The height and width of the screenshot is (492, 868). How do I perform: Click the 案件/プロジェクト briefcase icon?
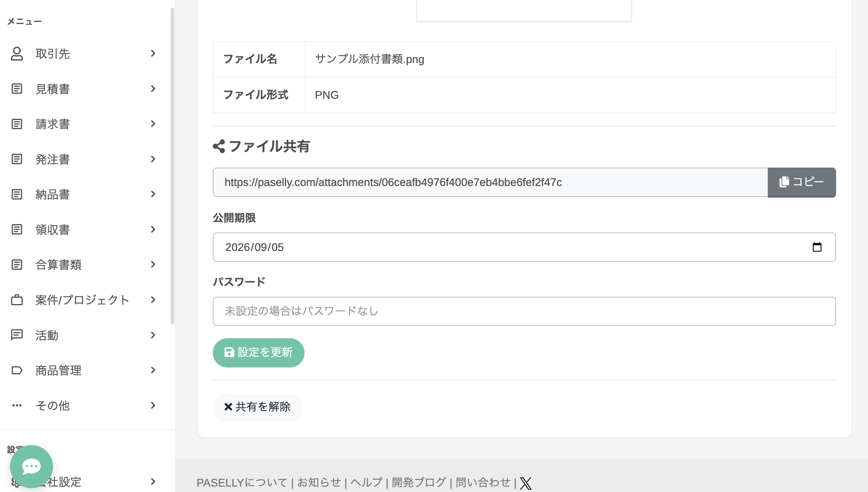pyautogui.click(x=17, y=300)
